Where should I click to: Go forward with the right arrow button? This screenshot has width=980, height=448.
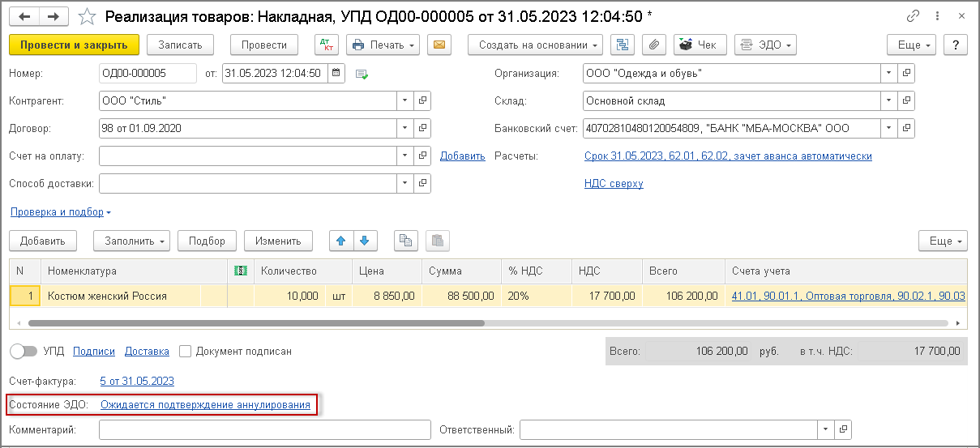pyautogui.click(x=53, y=16)
